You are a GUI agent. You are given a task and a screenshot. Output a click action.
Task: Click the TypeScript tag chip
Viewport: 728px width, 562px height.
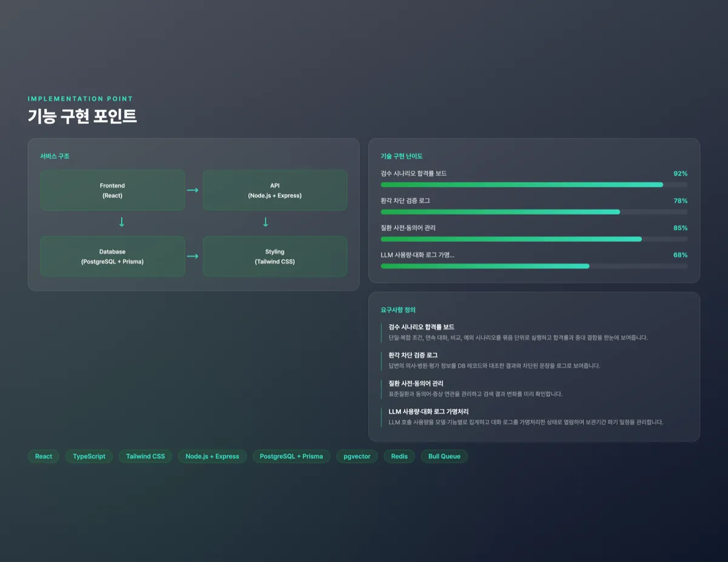click(x=89, y=456)
